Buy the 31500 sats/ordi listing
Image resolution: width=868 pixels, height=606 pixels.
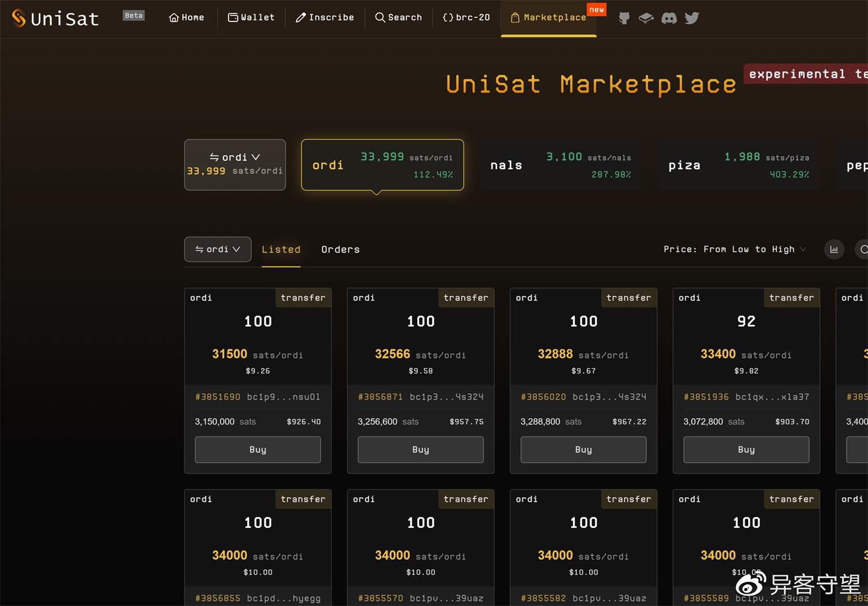[258, 449]
